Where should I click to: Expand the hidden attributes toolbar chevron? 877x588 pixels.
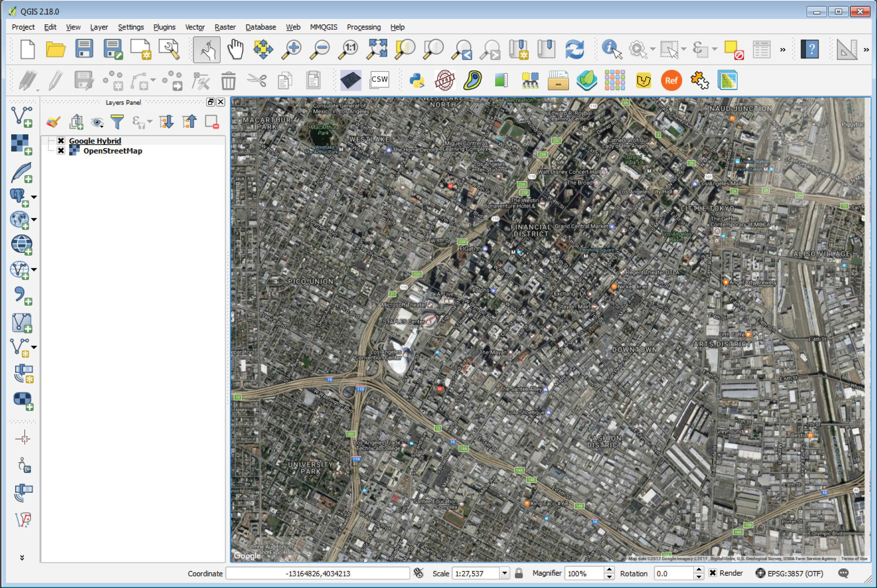(783, 50)
